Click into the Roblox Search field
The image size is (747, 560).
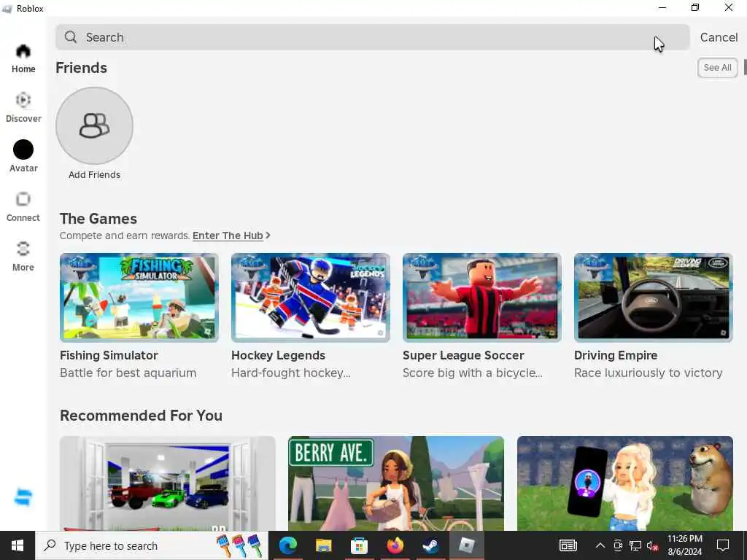click(373, 37)
